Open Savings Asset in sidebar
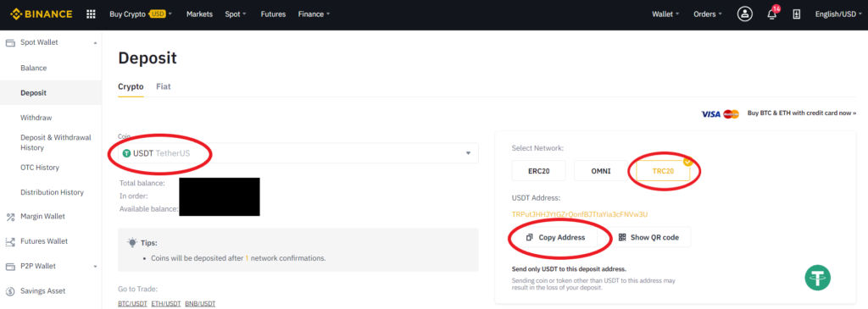 42,291
